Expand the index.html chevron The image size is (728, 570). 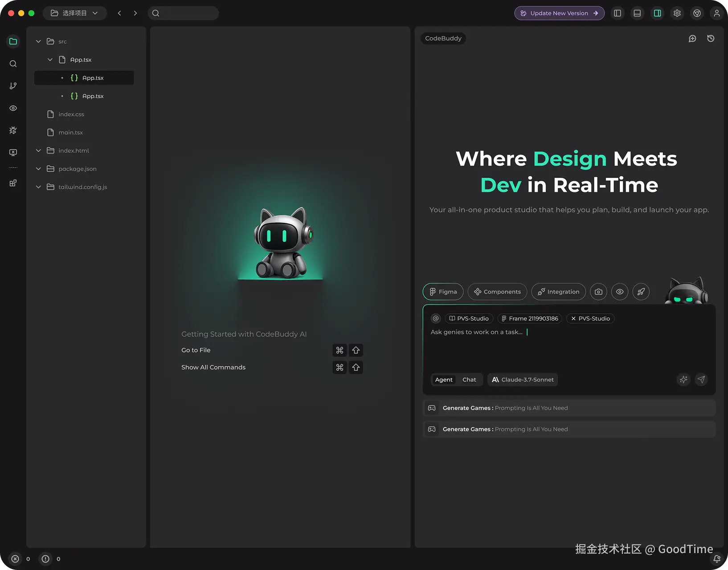38,151
